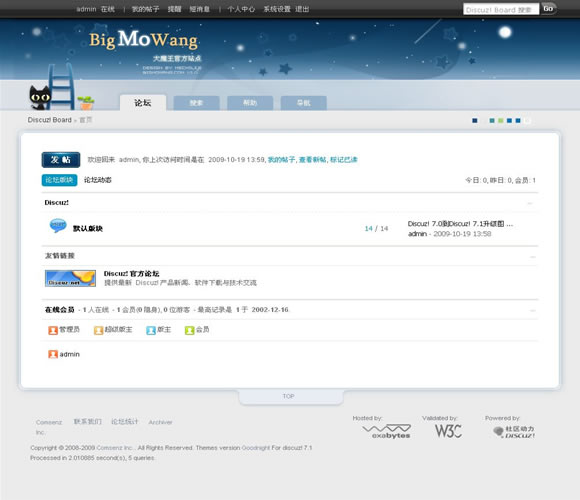Select the teal theme swatch
The width and height of the screenshot is (580, 500).
click(x=492, y=121)
